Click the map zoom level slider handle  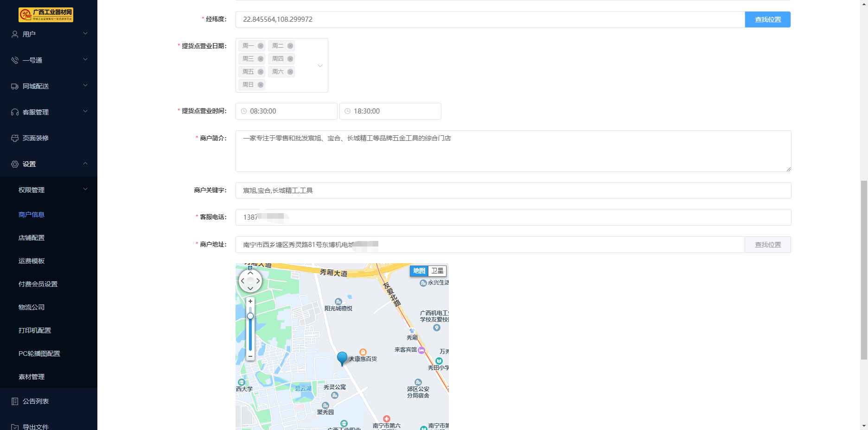[x=250, y=316]
